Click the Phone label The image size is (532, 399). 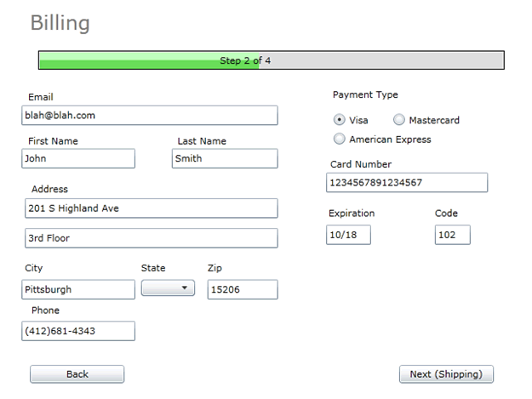click(45, 311)
